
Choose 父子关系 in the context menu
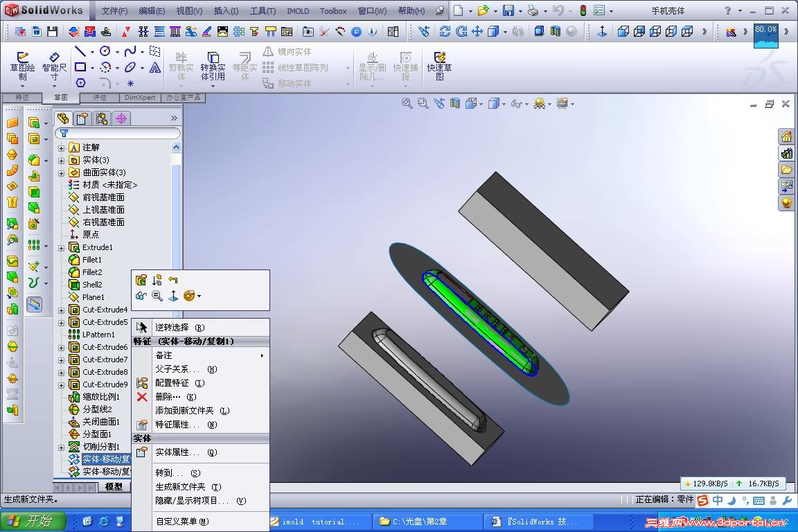(200, 369)
